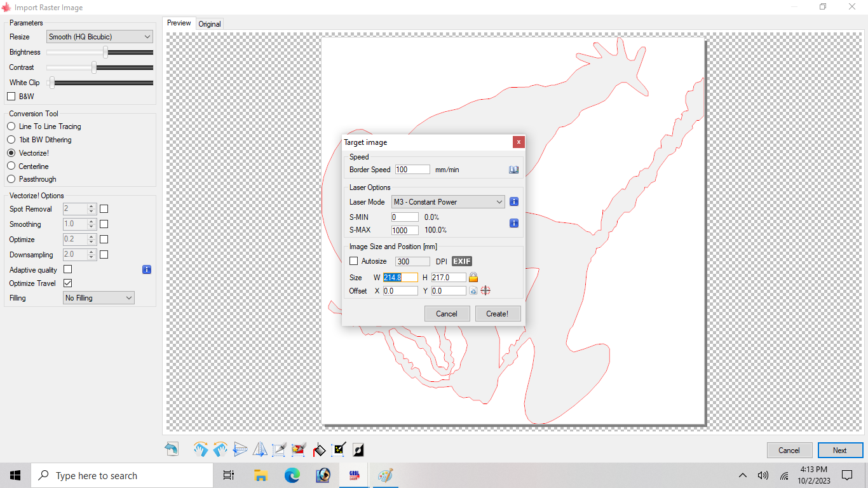Screen dimensions: 868x488
Task: Click the reset offset icon after Y field
Action: click(473, 290)
